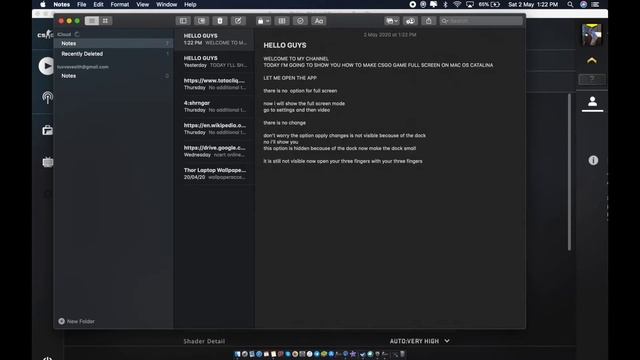Switch Notes to list view
This screenshot has width=640, height=360.
[x=92, y=20]
